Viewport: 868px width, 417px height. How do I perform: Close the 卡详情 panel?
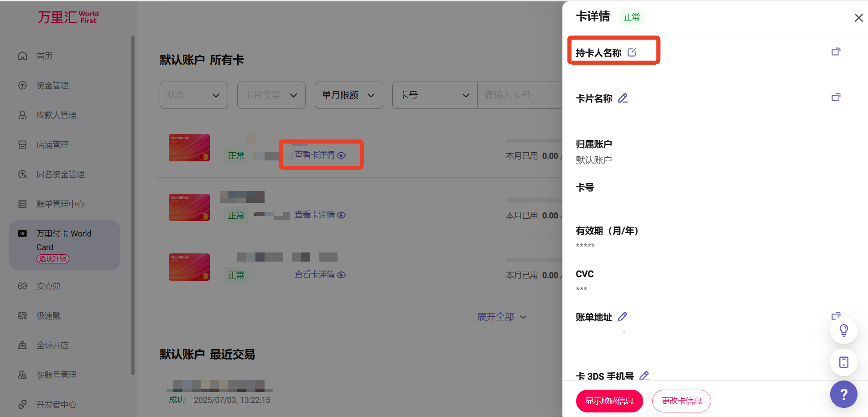[858, 18]
